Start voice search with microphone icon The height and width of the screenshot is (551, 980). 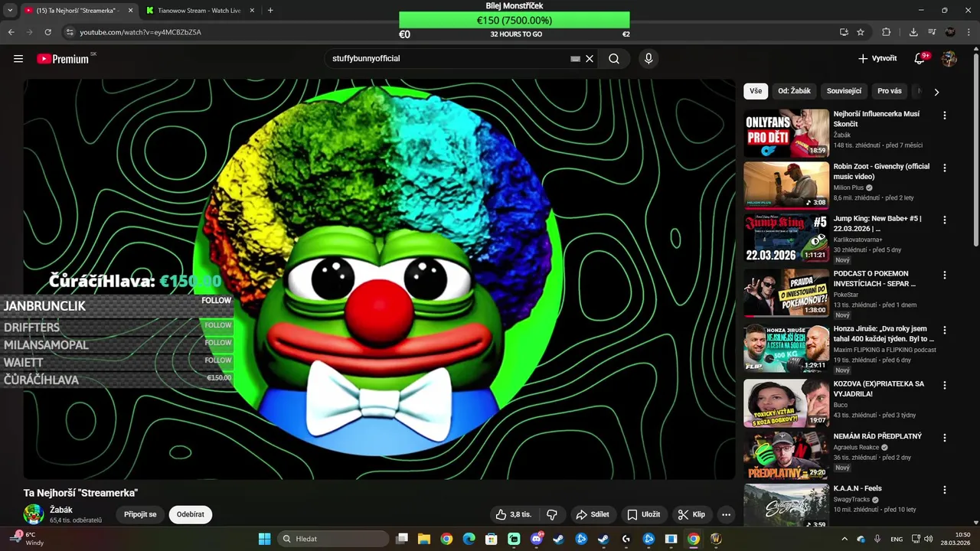[648, 59]
